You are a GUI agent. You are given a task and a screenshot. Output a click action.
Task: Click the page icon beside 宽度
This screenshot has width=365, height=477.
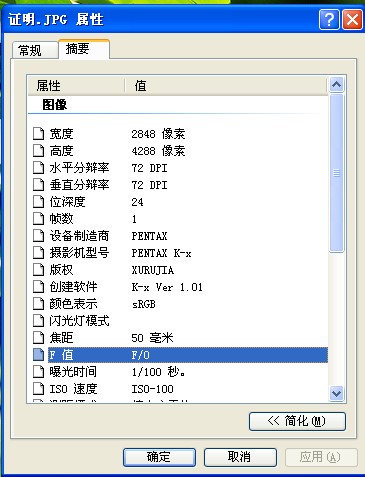39,134
